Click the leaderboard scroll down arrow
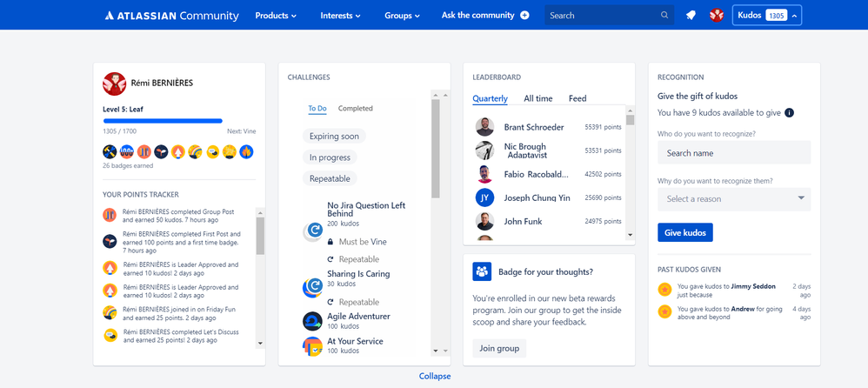 coord(630,235)
